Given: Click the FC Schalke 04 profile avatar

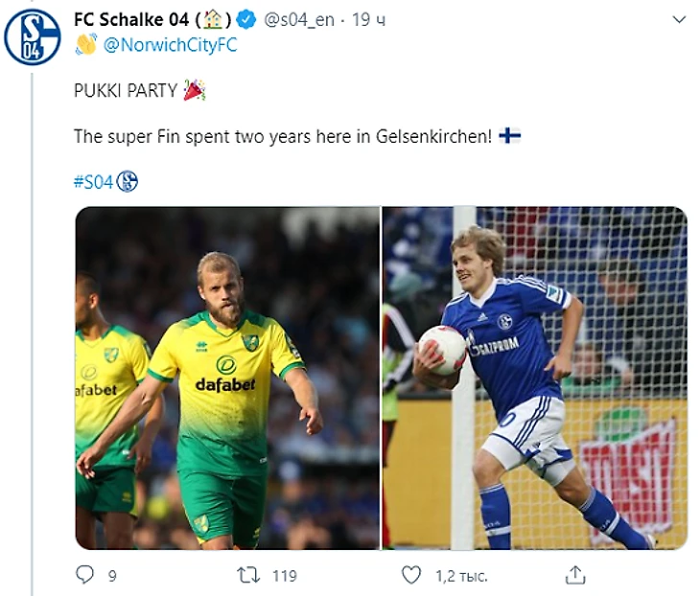Looking at the screenshot, I should click(x=33, y=36).
